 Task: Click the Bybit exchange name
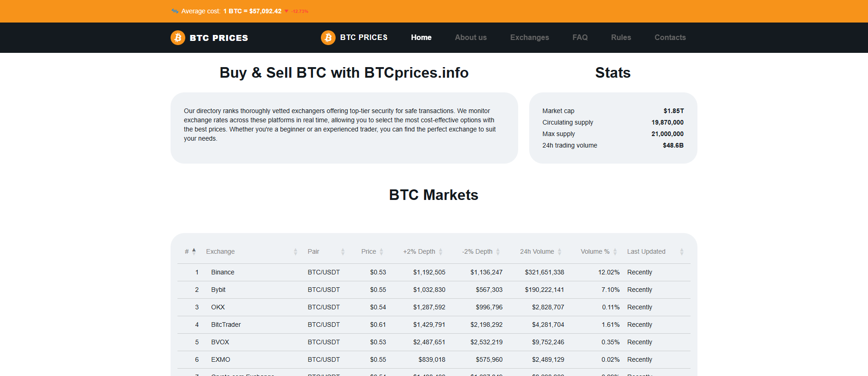218,290
